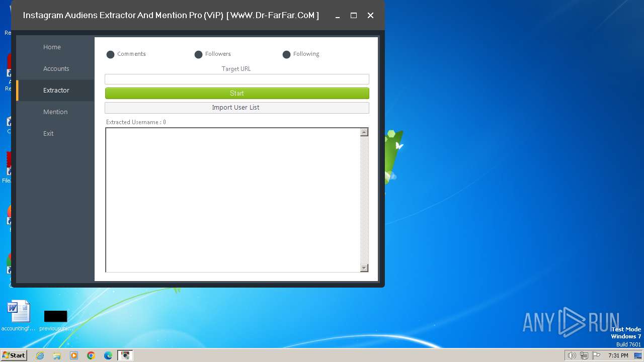The width and height of the screenshot is (644, 362).
Task: Open Windows Explorer folder taskbar icon
Action: pyautogui.click(x=57, y=355)
